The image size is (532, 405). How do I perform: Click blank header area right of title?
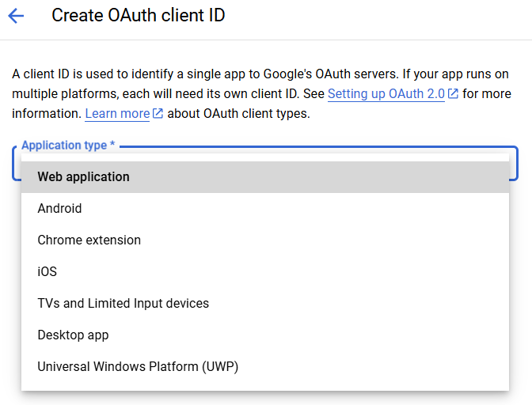tap(380, 16)
